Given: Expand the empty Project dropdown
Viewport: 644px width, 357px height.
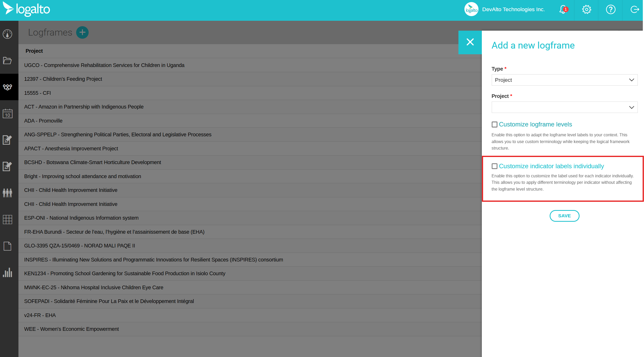Looking at the screenshot, I should pyautogui.click(x=564, y=107).
